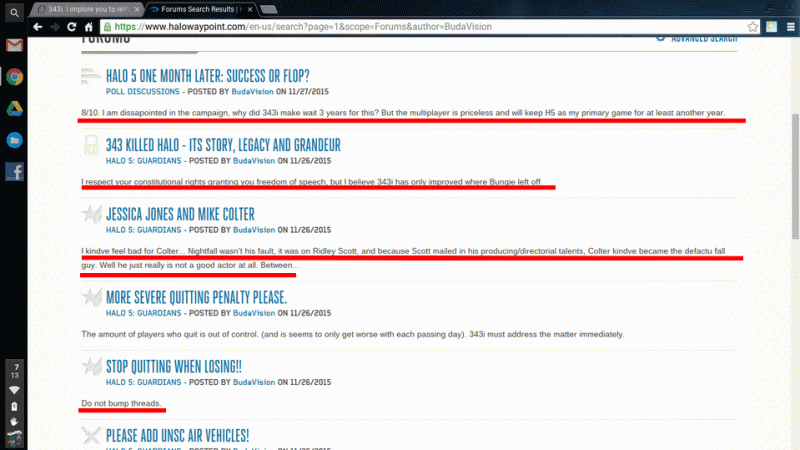Open the Files app in the shelf
The width and height of the screenshot is (800, 450).
tap(15, 141)
